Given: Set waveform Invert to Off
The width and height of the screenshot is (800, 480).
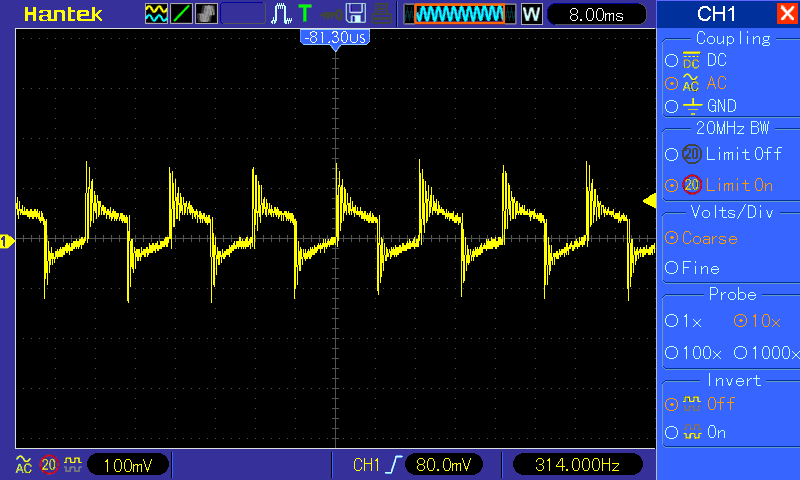Looking at the screenshot, I should [x=699, y=404].
